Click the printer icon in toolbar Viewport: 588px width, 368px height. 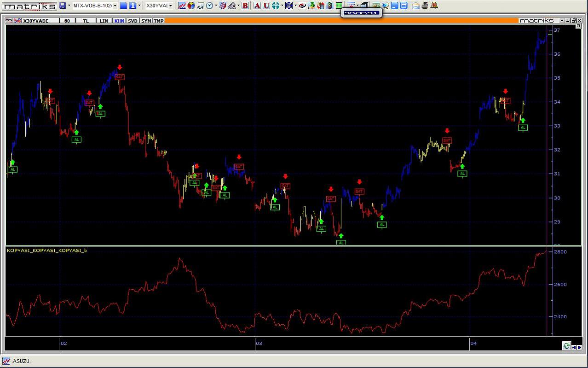(425, 6)
